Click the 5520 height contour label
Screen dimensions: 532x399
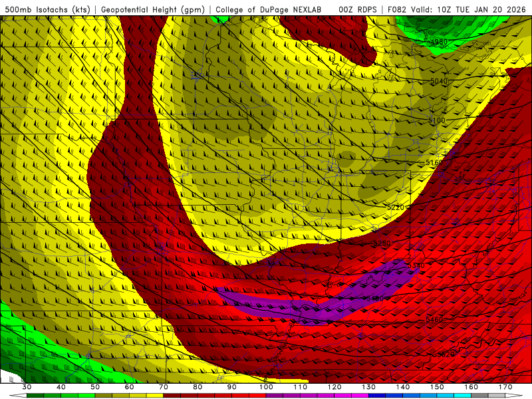click(446, 354)
